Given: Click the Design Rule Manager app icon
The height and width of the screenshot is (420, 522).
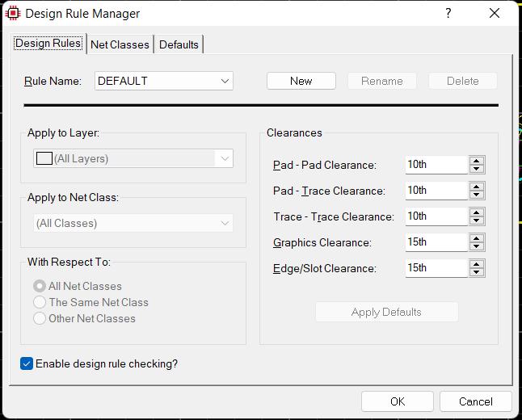Looking at the screenshot, I should 13,13.
